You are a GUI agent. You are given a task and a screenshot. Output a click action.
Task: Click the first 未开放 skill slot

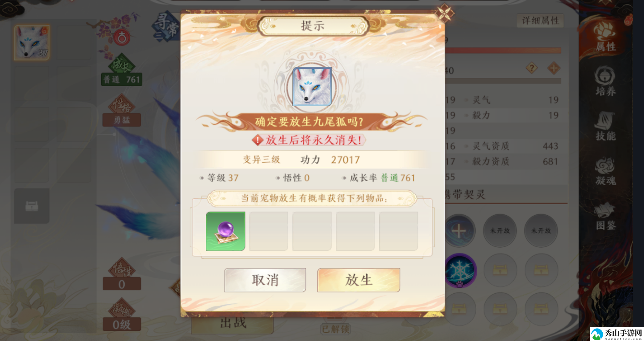pos(500,230)
